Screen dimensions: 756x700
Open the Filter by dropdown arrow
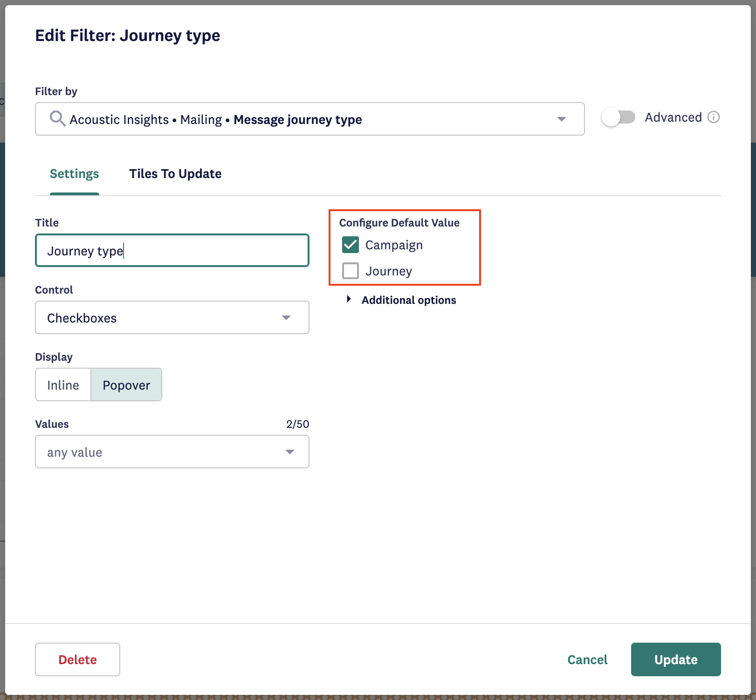[x=562, y=119]
